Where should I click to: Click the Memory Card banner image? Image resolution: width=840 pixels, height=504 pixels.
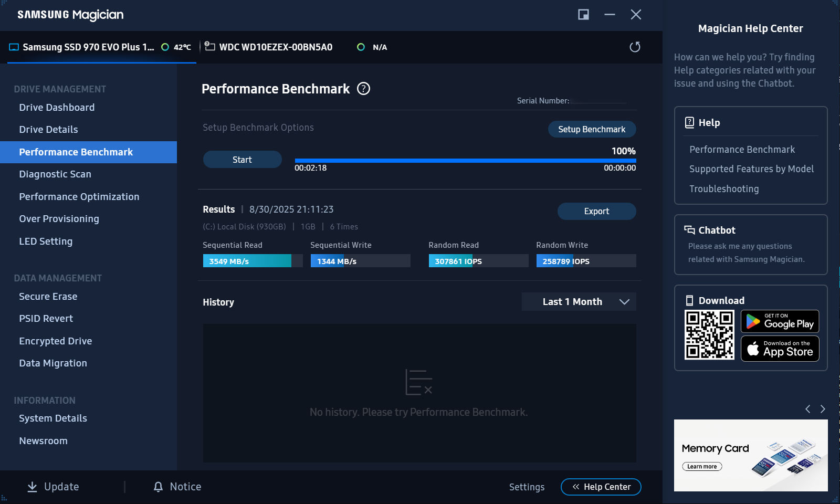pyautogui.click(x=751, y=455)
